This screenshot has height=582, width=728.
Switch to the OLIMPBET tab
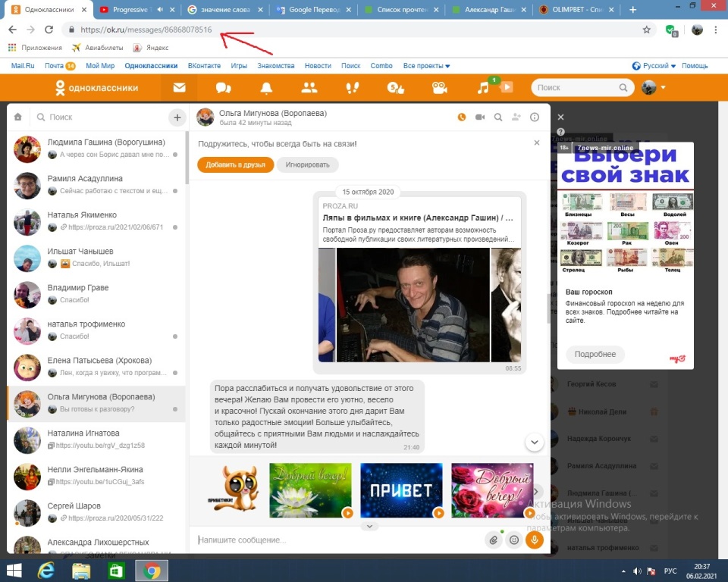577,9
